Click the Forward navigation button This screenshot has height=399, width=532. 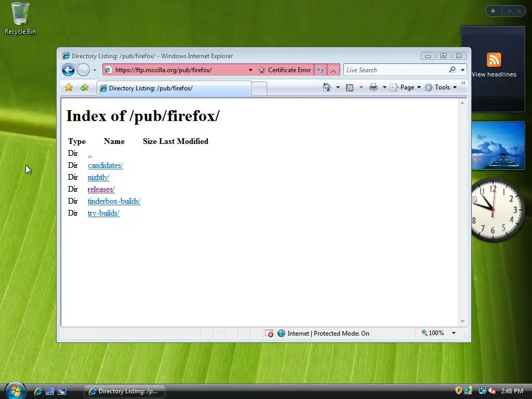coord(83,70)
